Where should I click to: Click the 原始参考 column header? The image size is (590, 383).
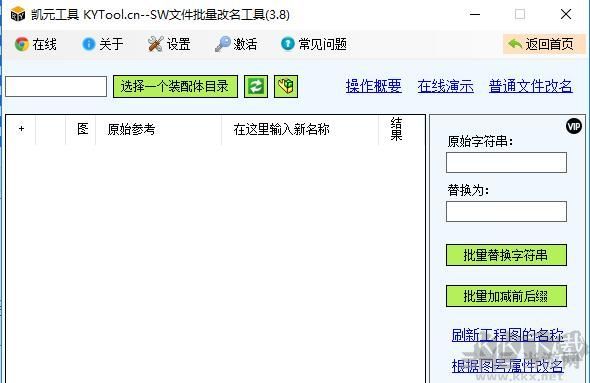tap(159, 129)
